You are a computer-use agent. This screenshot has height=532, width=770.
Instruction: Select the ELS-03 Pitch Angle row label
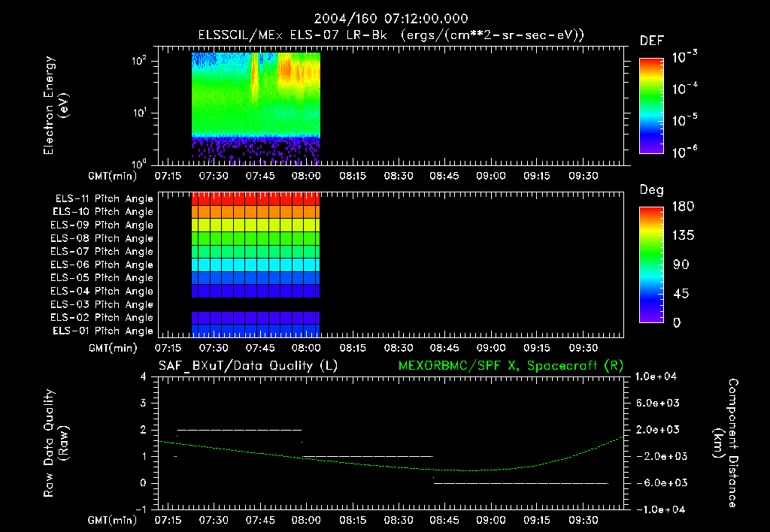click(x=102, y=304)
